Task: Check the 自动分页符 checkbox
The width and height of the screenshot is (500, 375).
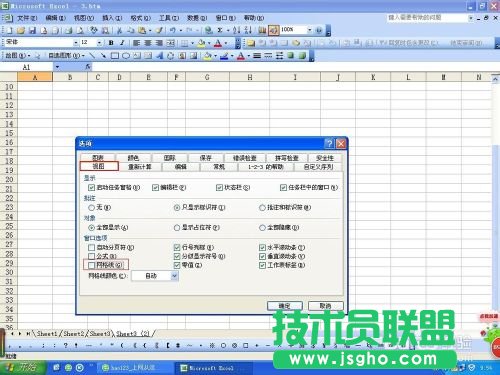Action: click(x=91, y=247)
